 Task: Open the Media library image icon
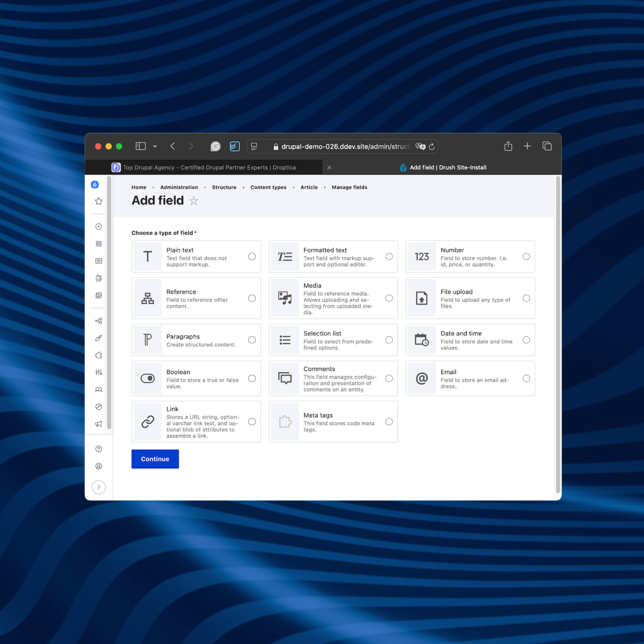click(98, 295)
